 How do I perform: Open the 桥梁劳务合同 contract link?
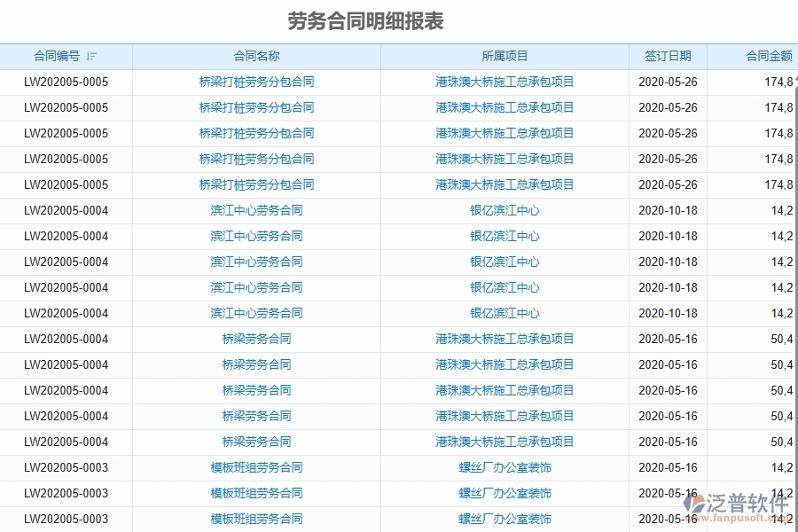pyautogui.click(x=255, y=339)
